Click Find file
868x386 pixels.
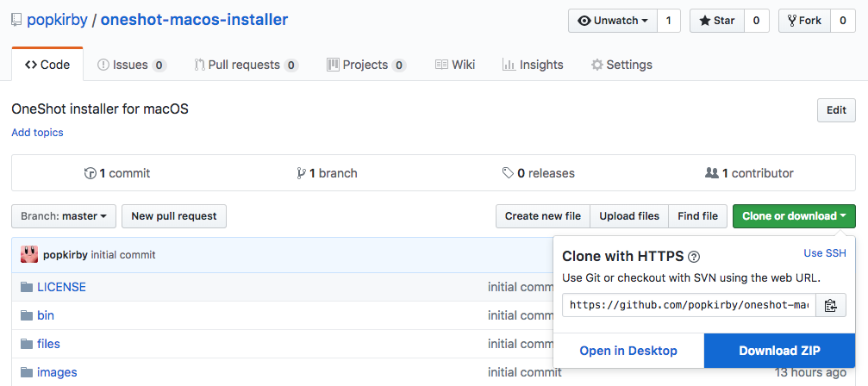point(697,216)
